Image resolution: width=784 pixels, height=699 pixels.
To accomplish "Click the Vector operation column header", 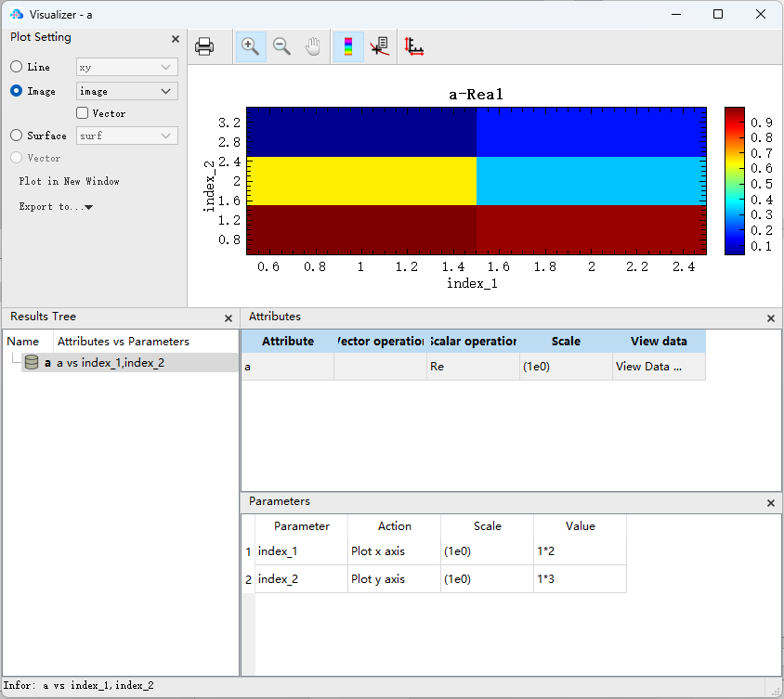I will coord(380,341).
